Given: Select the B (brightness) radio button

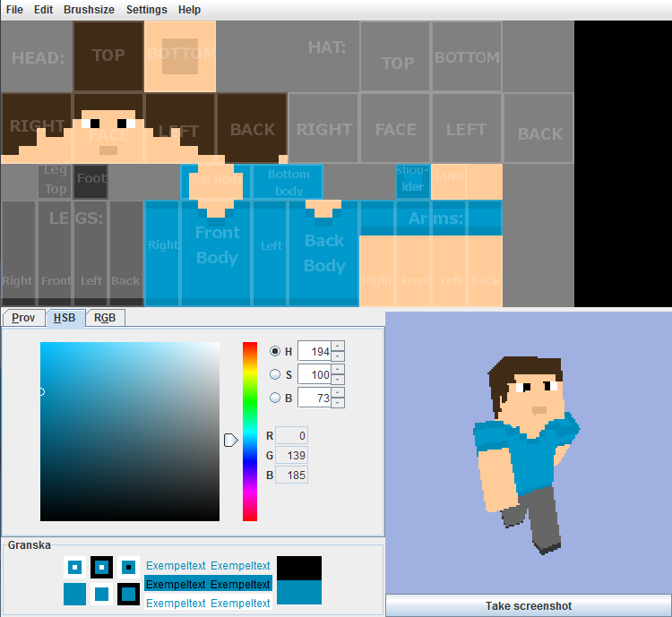Looking at the screenshot, I should pyautogui.click(x=275, y=398).
